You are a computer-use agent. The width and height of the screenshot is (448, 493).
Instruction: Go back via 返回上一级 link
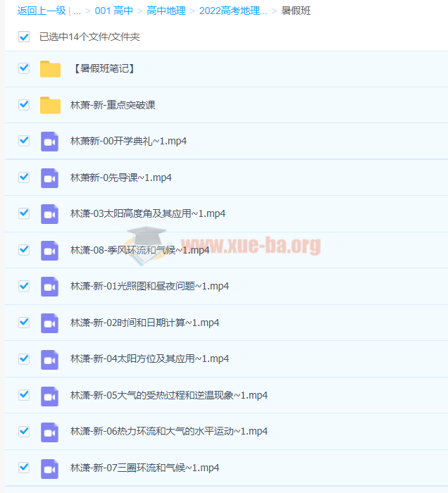coord(41,11)
